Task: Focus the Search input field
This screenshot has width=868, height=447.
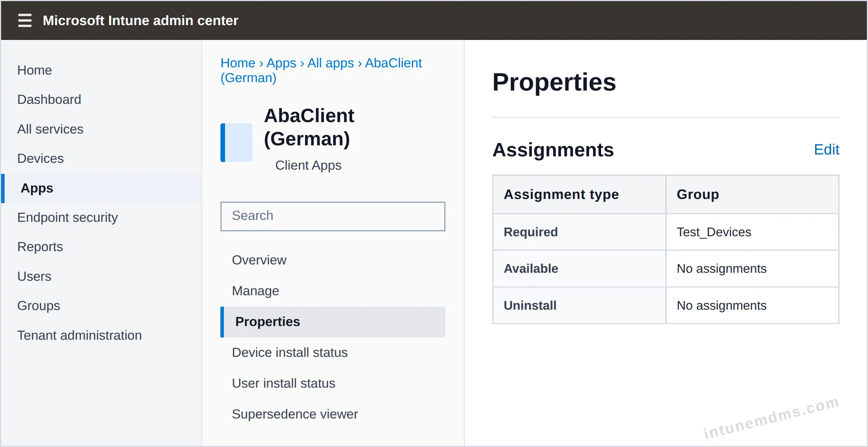Action: click(333, 216)
